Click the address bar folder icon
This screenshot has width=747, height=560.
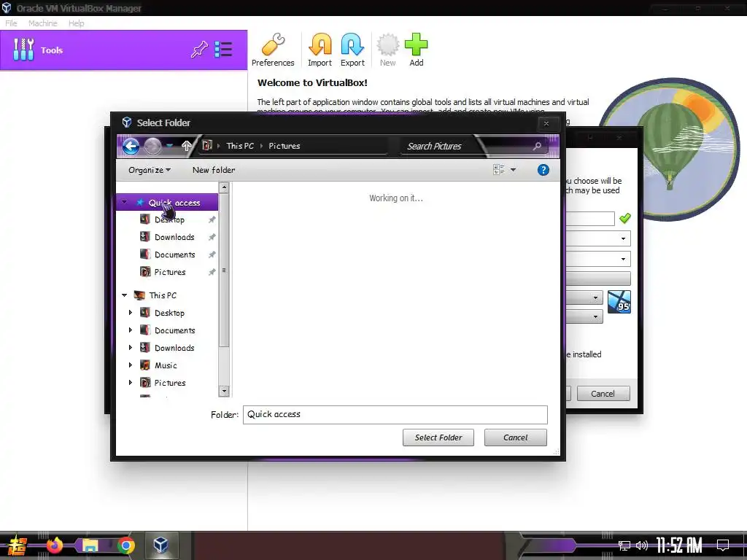206,146
